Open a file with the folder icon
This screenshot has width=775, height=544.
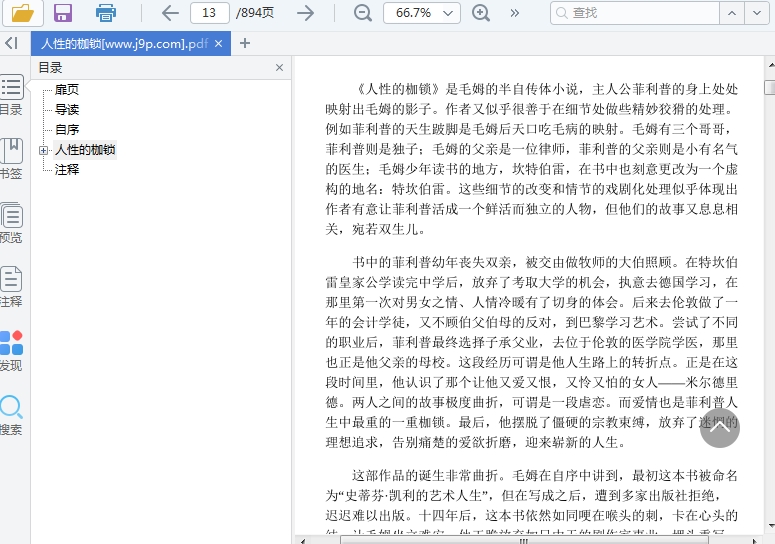(23, 13)
